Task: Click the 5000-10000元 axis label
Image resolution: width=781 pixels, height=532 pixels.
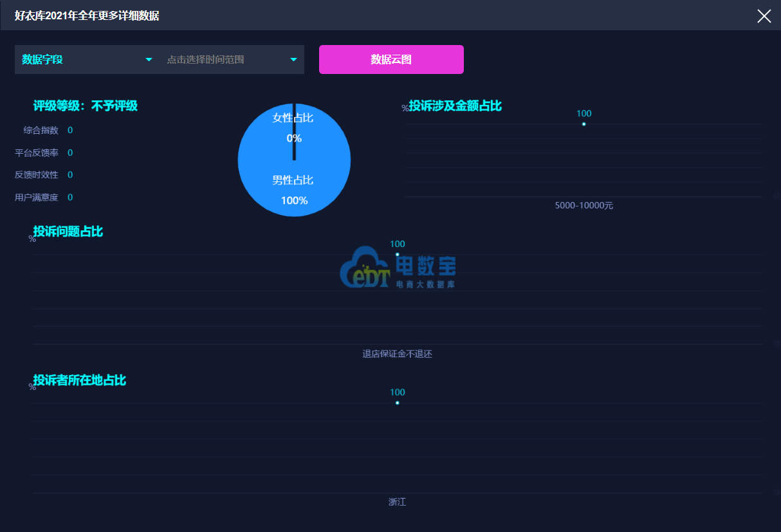Action: click(x=584, y=206)
